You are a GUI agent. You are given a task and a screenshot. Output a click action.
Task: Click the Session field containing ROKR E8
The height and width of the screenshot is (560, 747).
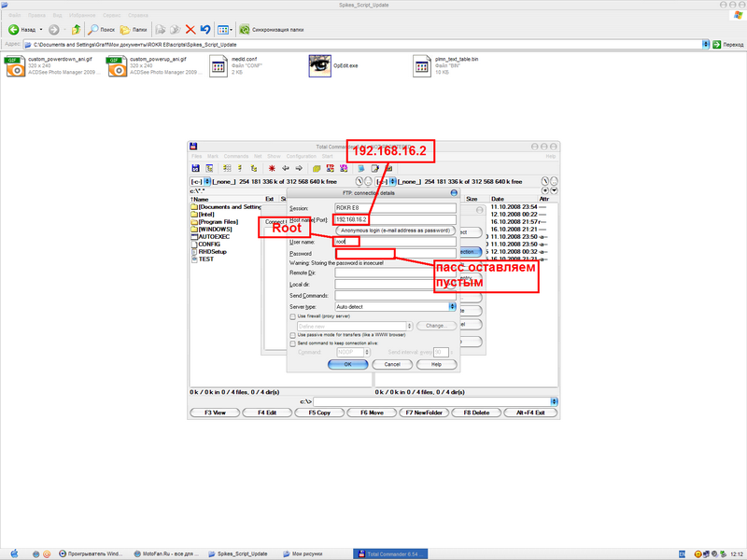point(395,208)
